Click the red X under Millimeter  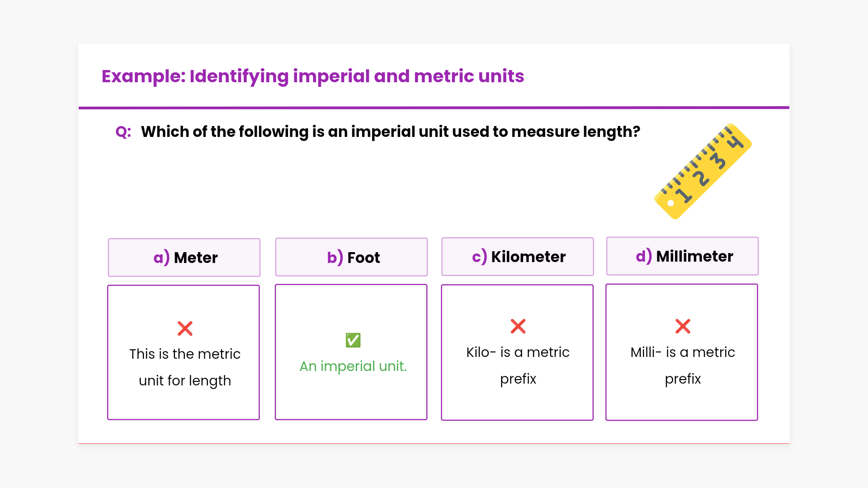tap(683, 326)
